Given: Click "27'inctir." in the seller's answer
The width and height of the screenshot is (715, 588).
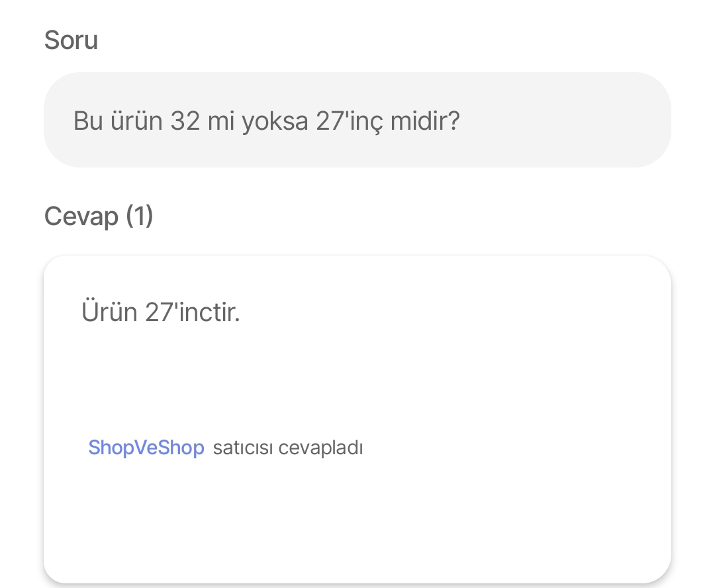Looking at the screenshot, I should [192, 311].
